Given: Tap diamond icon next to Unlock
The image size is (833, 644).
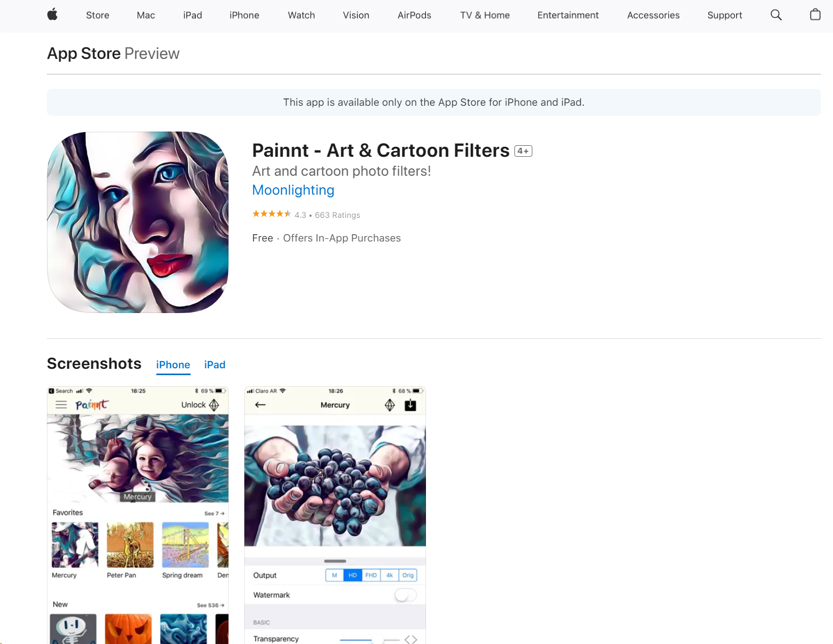Looking at the screenshot, I should [214, 405].
